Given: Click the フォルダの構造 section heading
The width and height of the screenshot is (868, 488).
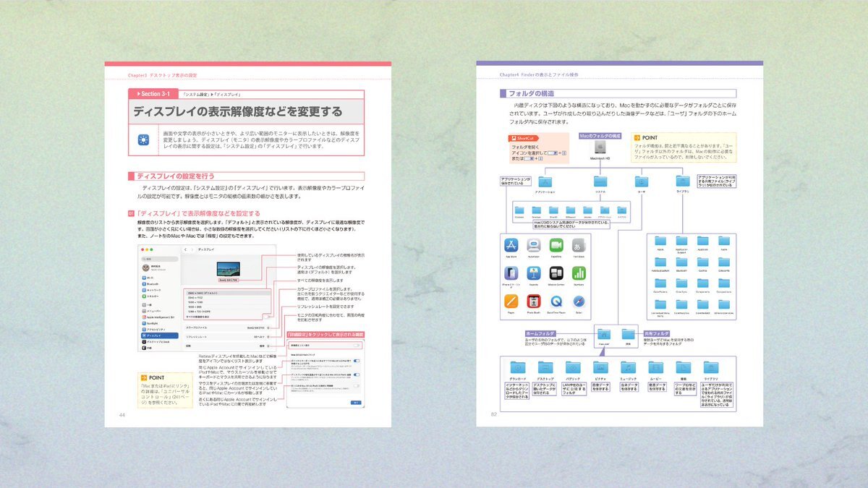Looking at the screenshot, I should (532, 93).
